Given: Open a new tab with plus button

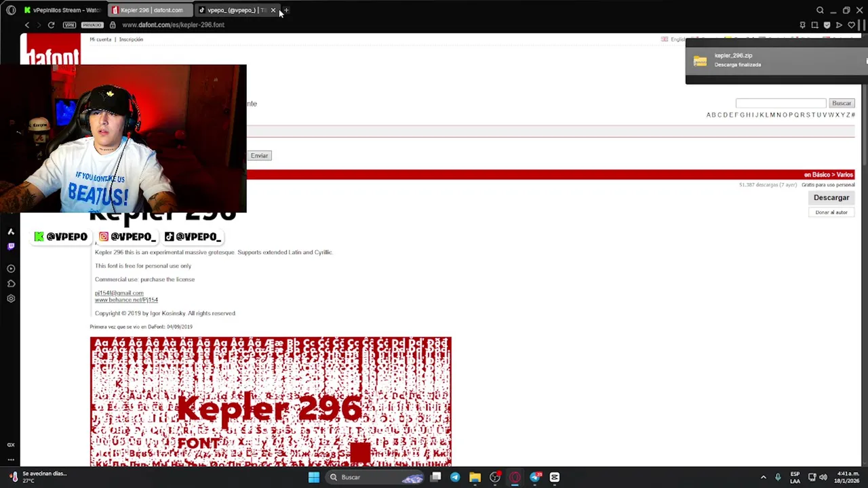Looking at the screenshot, I should [286, 10].
